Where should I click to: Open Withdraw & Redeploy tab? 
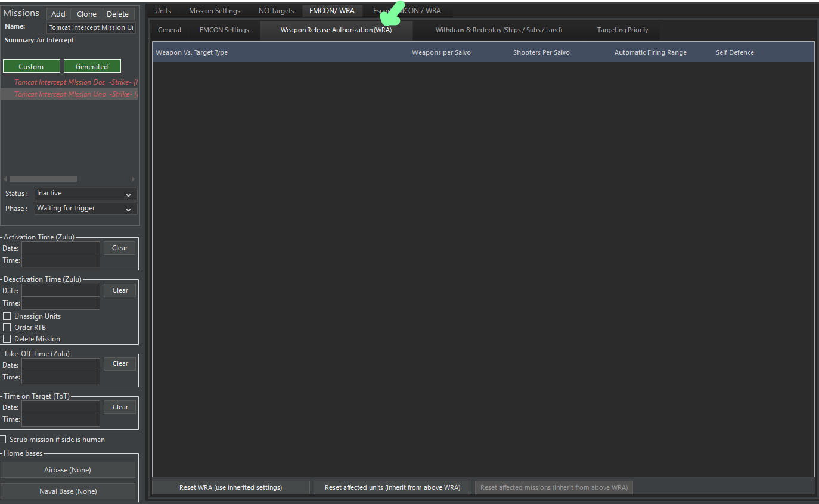499,30
